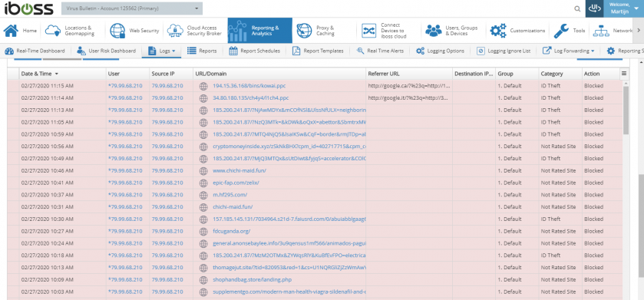Click the user avatar badge icon
Screen dimensions: 644x300
(595, 8)
